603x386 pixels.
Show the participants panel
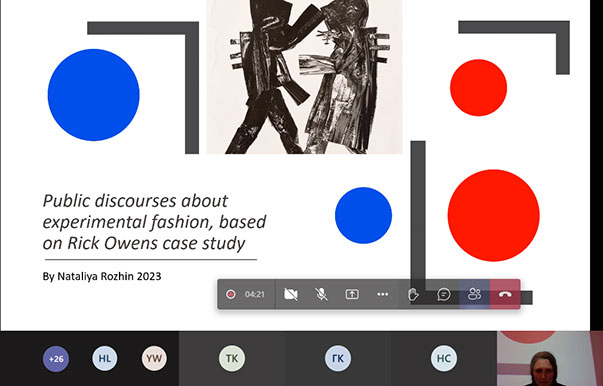pos(475,294)
